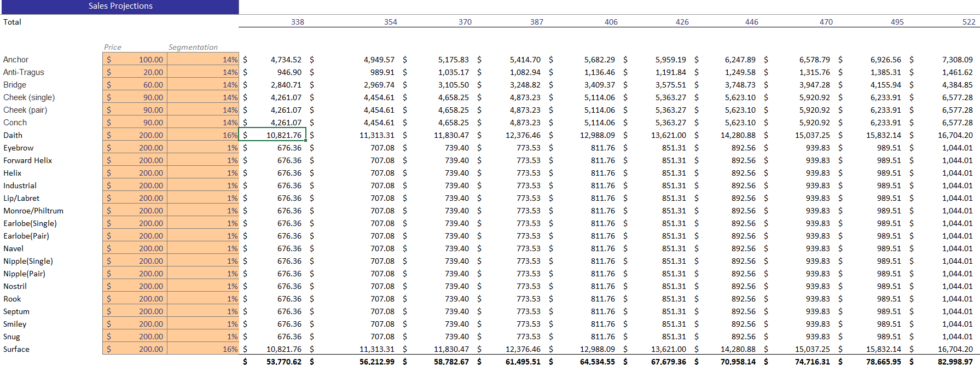Click the Forward Helix row label
The image size is (980, 365).
point(28,160)
